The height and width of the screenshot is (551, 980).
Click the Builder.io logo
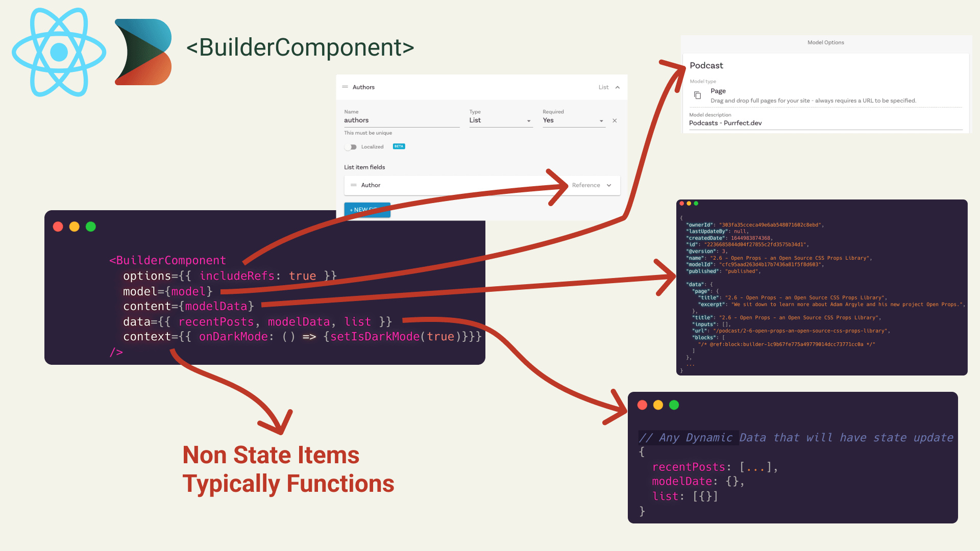coord(143,52)
